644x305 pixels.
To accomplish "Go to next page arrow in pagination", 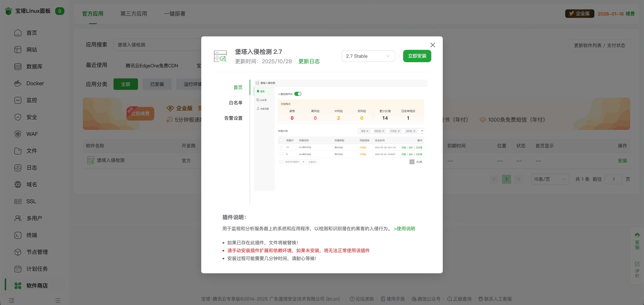I will tap(519, 179).
